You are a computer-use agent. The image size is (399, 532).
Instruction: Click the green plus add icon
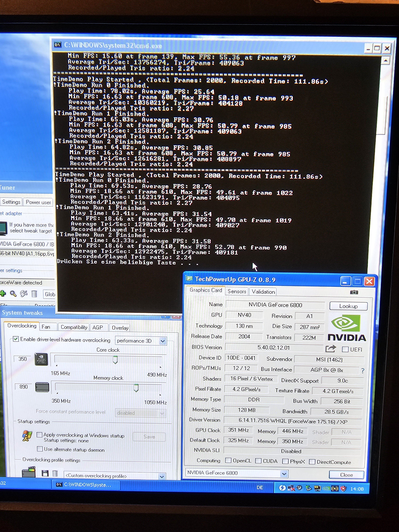pyautogui.click(x=3, y=293)
